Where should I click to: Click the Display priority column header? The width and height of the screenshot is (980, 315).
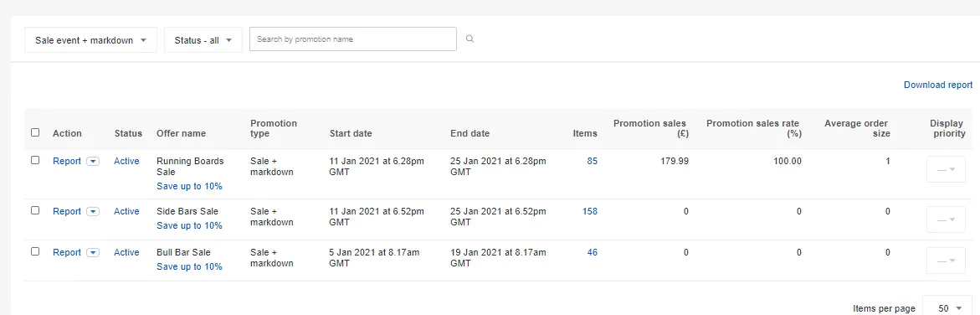pyautogui.click(x=947, y=128)
